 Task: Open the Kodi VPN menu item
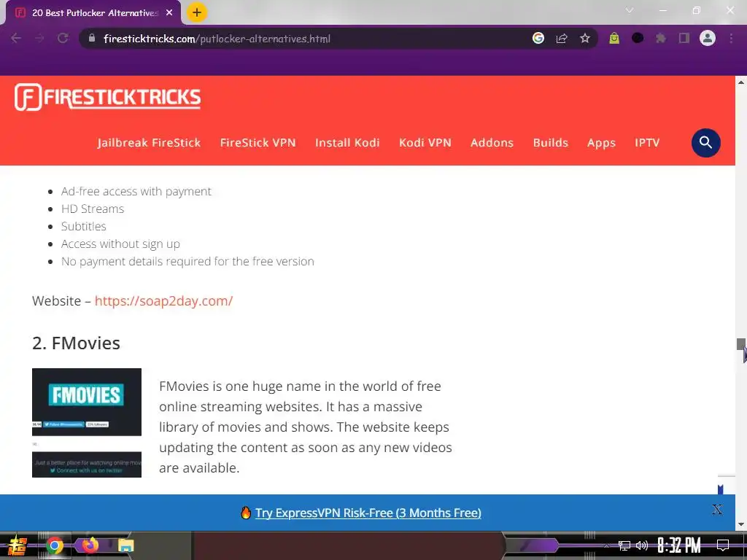pos(425,143)
